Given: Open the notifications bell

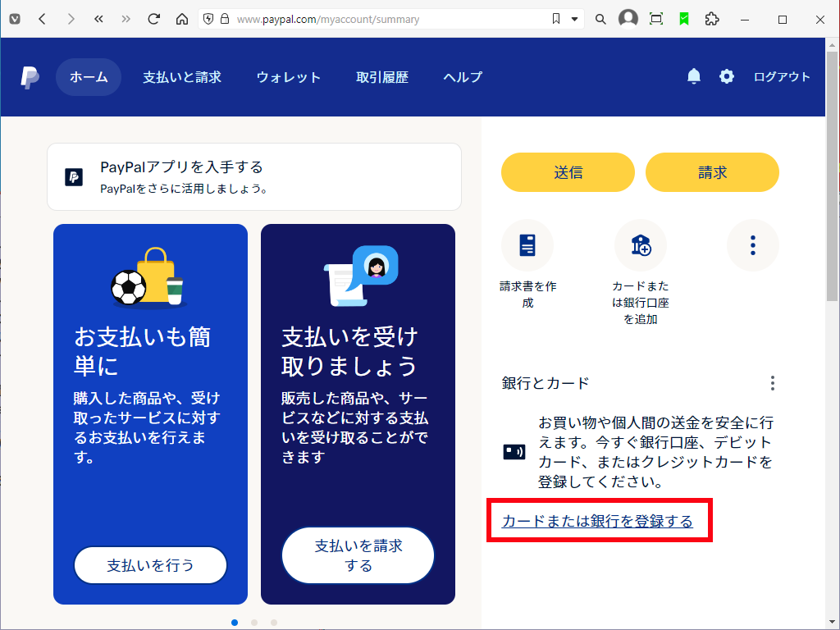Looking at the screenshot, I should coord(694,76).
